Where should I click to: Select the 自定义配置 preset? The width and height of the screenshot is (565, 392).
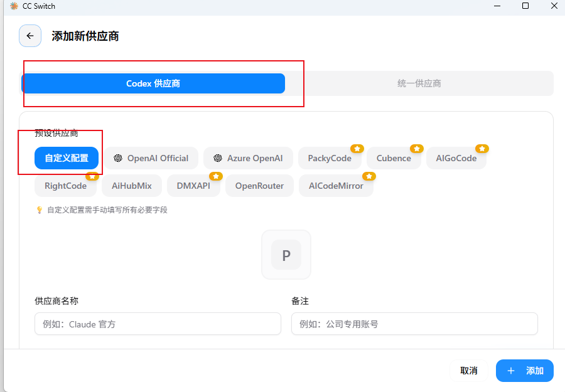click(67, 158)
